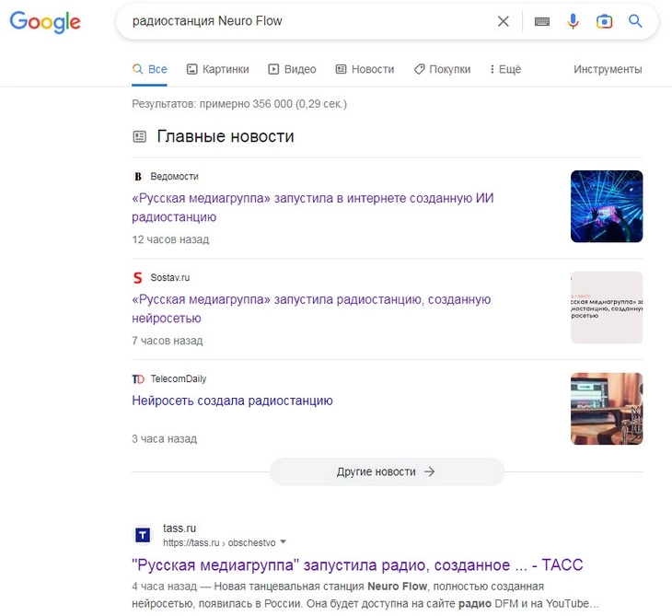
Task: Open Инструменты search tools
Action: [608, 69]
